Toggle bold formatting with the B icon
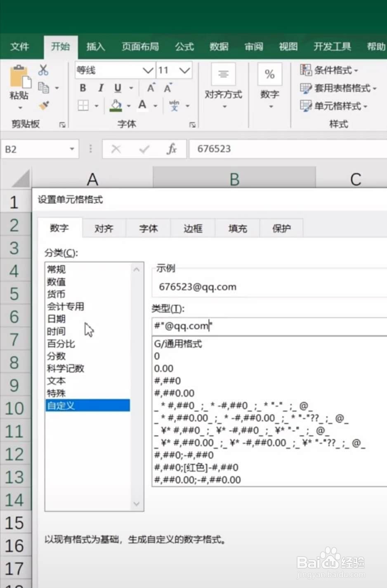387x588 pixels. pos(83,88)
